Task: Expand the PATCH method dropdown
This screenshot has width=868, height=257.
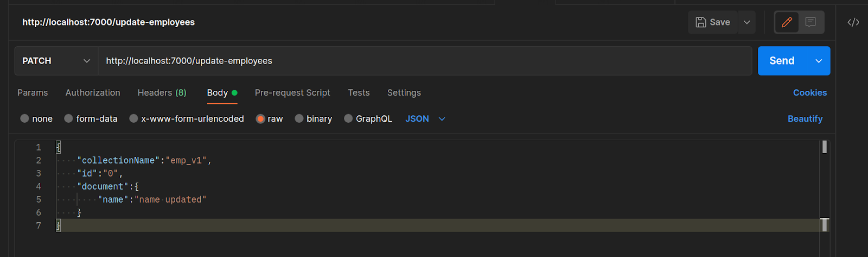Action: [86, 61]
